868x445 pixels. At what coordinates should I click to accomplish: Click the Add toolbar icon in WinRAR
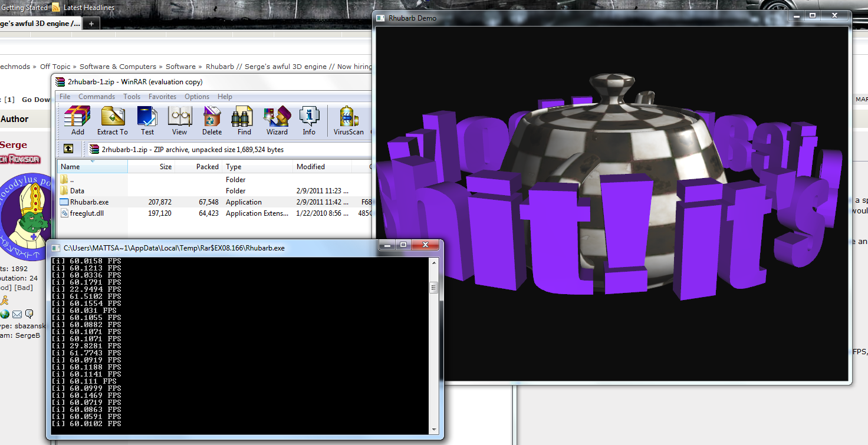pyautogui.click(x=77, y=121)
